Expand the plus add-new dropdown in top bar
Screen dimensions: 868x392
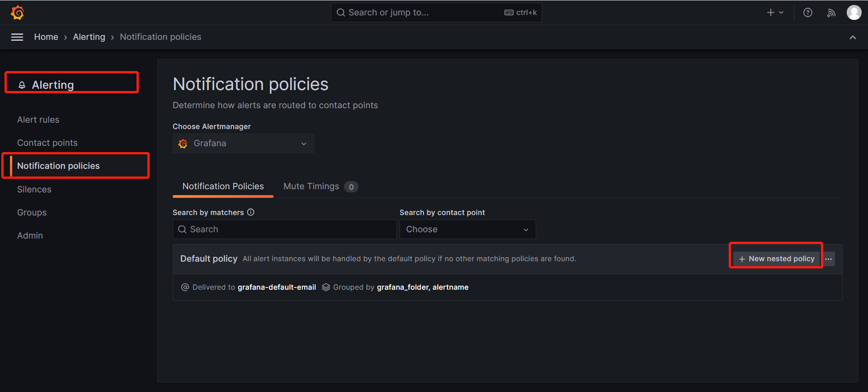775,13
